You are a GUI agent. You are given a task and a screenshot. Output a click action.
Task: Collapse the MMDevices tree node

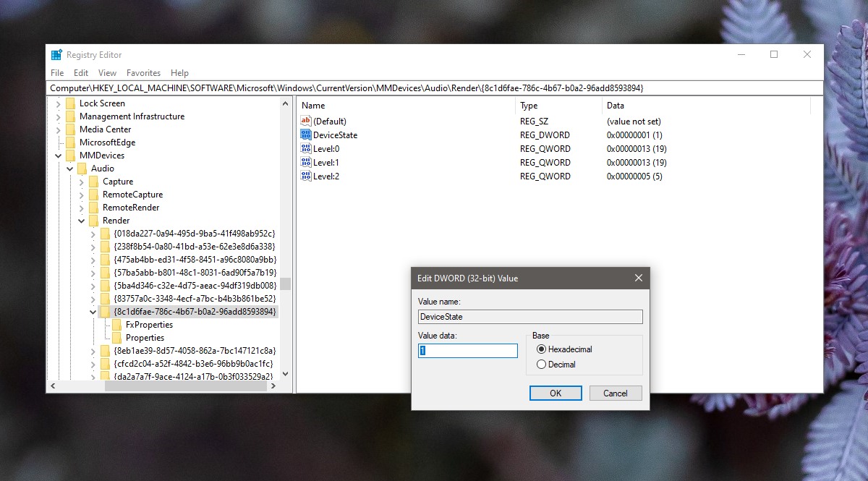click(x=58, y=156)
